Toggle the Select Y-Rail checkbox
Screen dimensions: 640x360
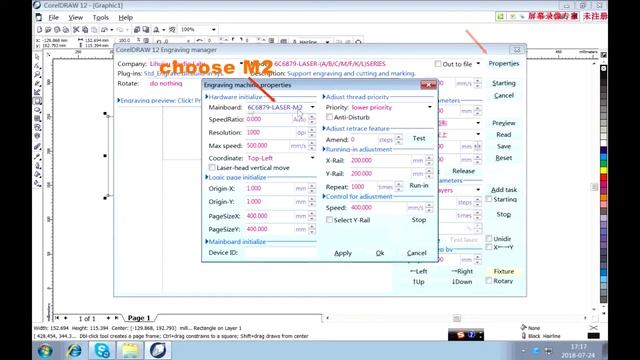tap(329, 220)
